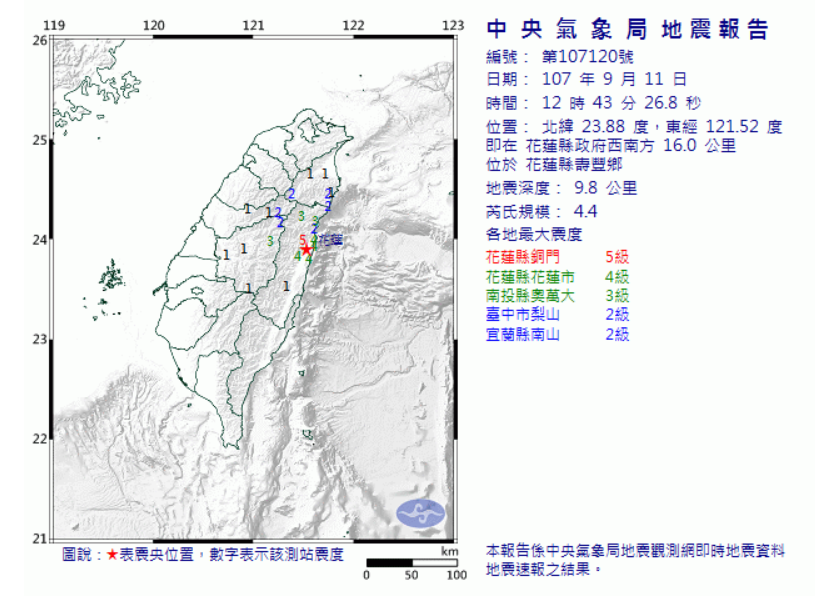The width and height of the screenshot is (815, 601).
Task: Select the report number 第107120號
Action: click(587, 56)
